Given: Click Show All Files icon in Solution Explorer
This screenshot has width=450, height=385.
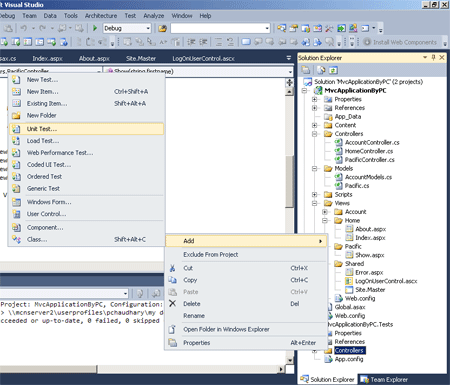Looking at the screenshot, I should tap(321, 70).
